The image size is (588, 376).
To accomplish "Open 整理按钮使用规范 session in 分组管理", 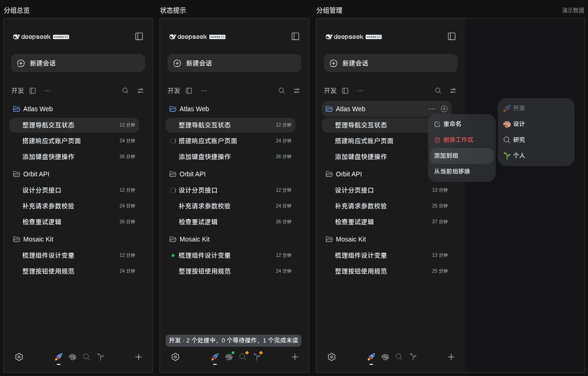I will pos(387,271).
